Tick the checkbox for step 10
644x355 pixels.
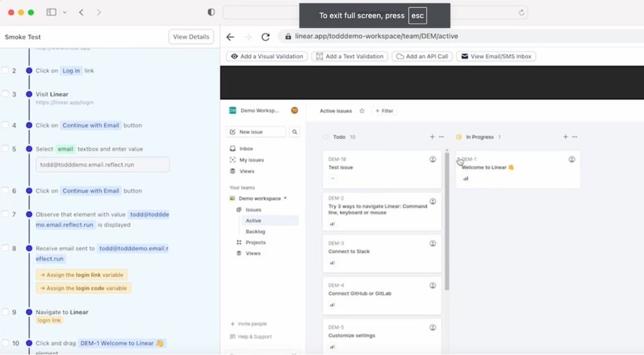tap(5, 343)
